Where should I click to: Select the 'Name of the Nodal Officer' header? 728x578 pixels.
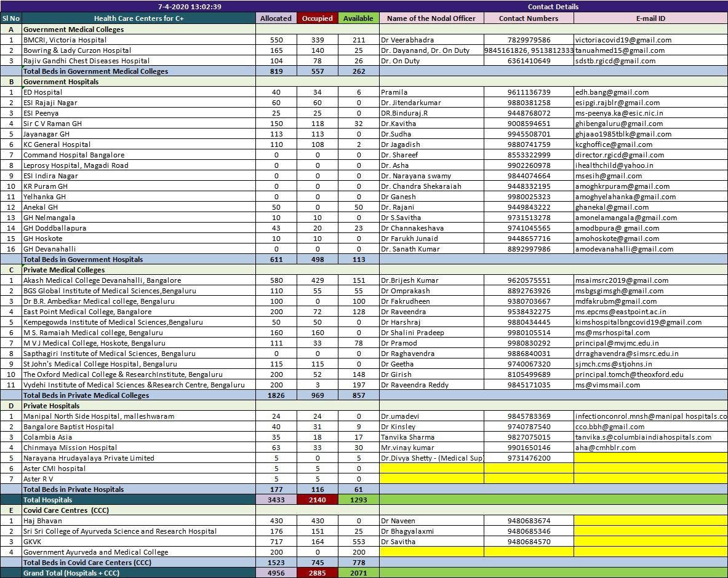[x=431, y=18]
